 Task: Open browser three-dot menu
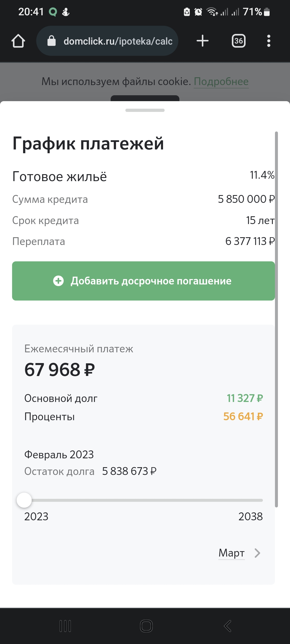point(269,41)
